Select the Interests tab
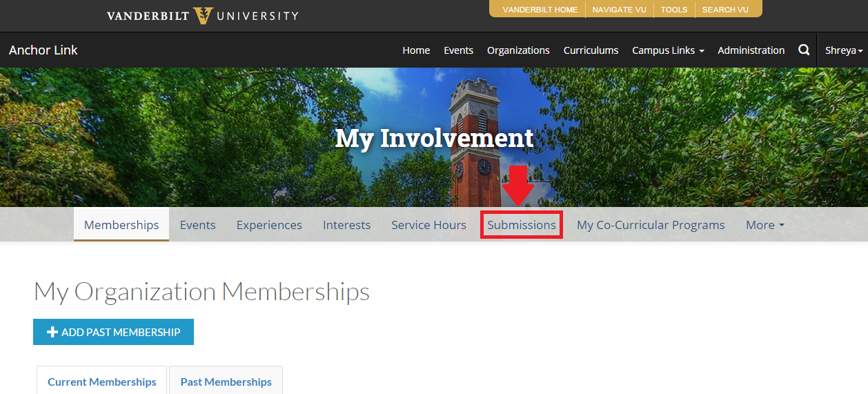868x394 pixels. click(346, 225)
